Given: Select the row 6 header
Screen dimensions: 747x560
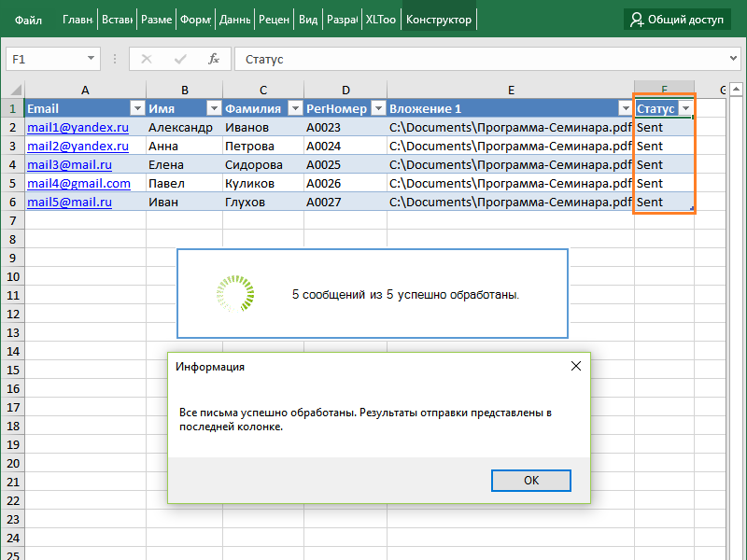Looking at the screenshot, I should tap(12, 202).
